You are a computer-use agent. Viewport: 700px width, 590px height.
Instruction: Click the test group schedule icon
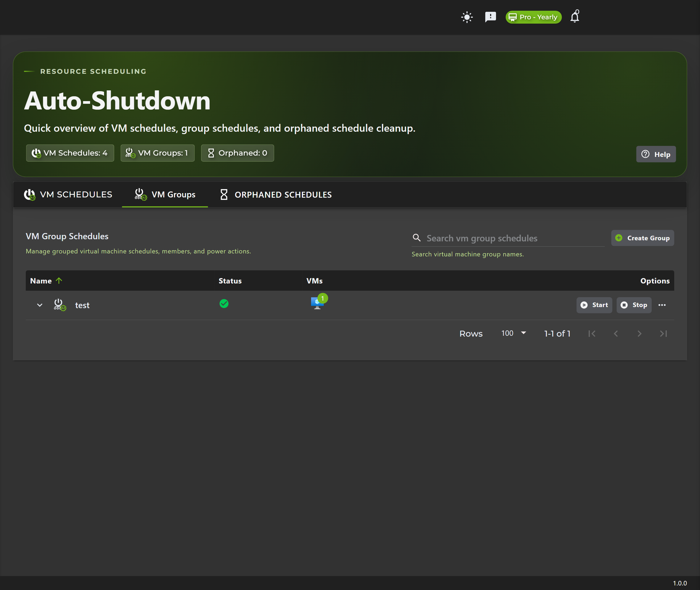(x=60, y=305)
